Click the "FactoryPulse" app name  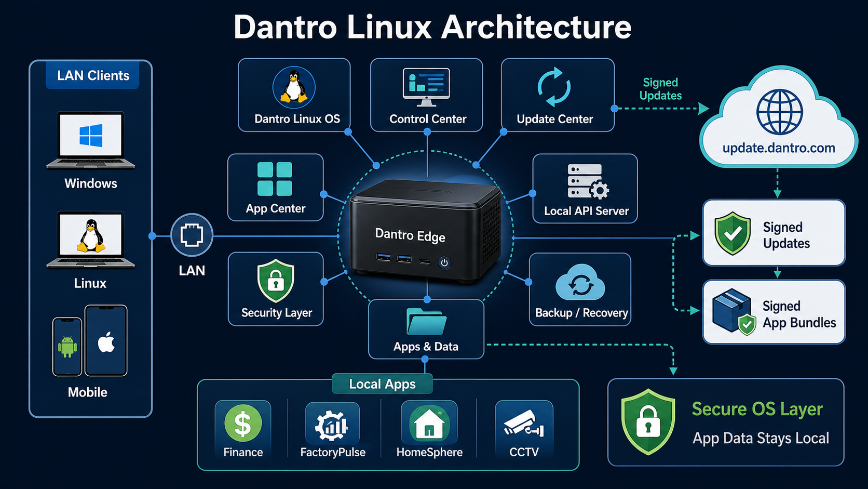(333, 452)
